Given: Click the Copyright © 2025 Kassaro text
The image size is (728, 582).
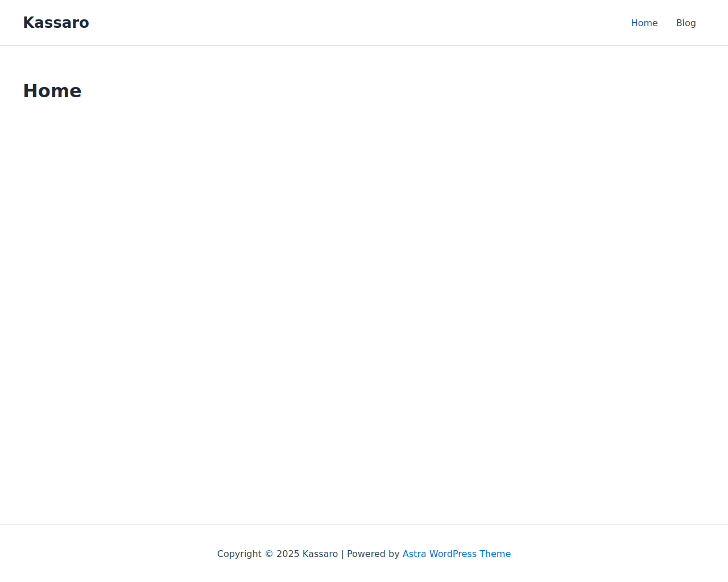Looking at the screenshot, I should coord(278,554).
